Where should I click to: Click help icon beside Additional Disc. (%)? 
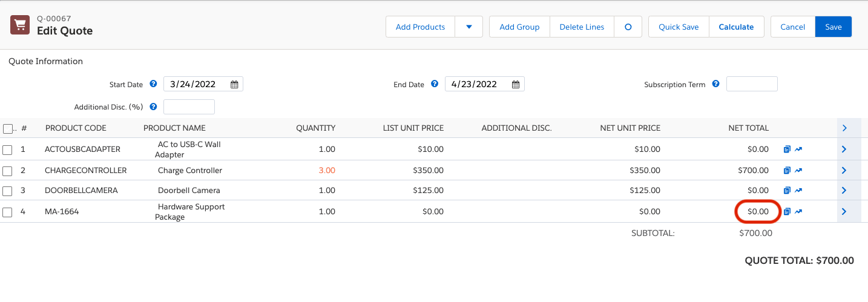tap(153, 107)
